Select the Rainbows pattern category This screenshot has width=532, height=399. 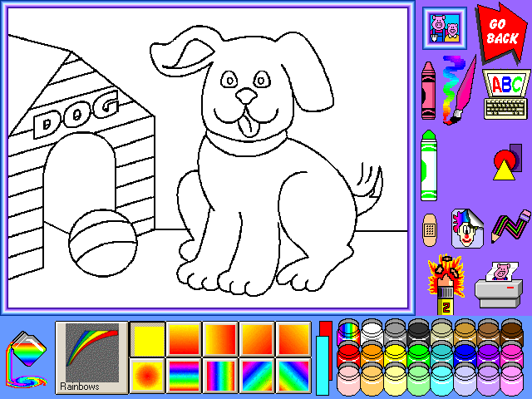point(91,357)
